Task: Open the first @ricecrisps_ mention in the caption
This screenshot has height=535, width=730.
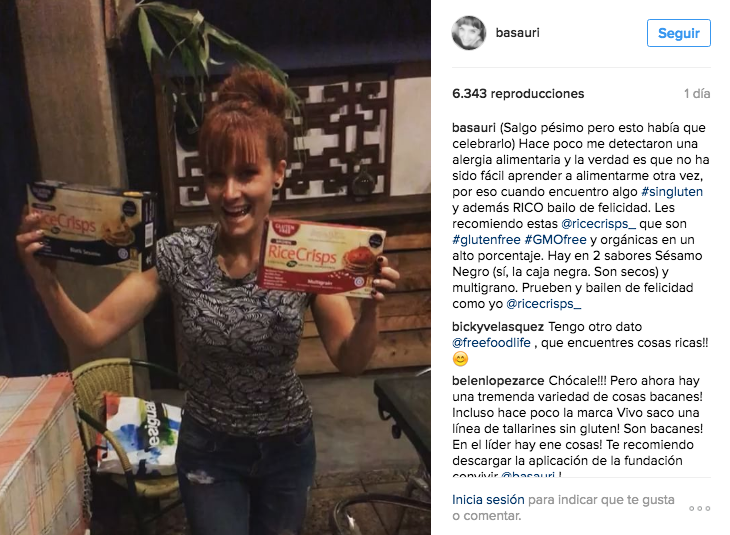Action: pyautogui.click(x=598, y=224)
